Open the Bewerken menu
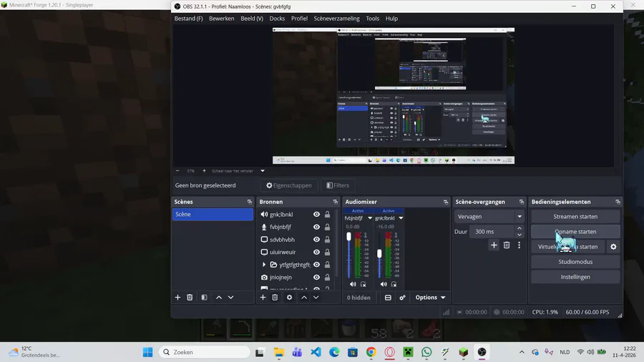The width and height of the screenshot is (644, 362). (221, 19)
